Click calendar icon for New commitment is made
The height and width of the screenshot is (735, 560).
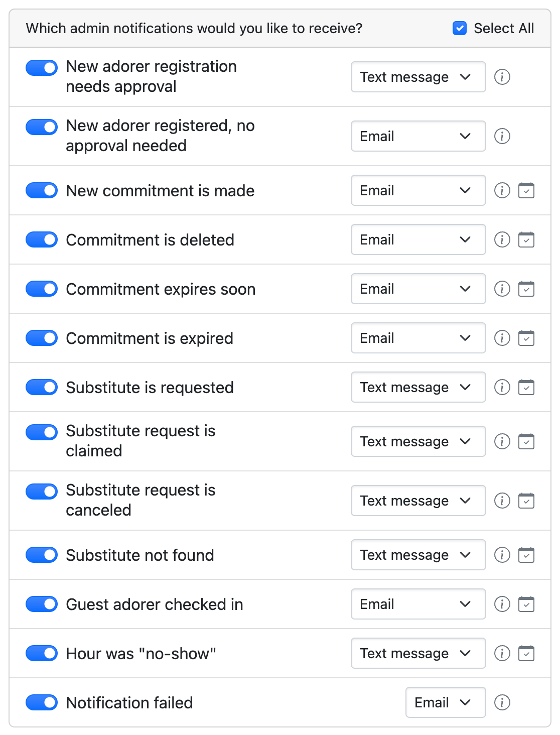[x=526, y=190]
